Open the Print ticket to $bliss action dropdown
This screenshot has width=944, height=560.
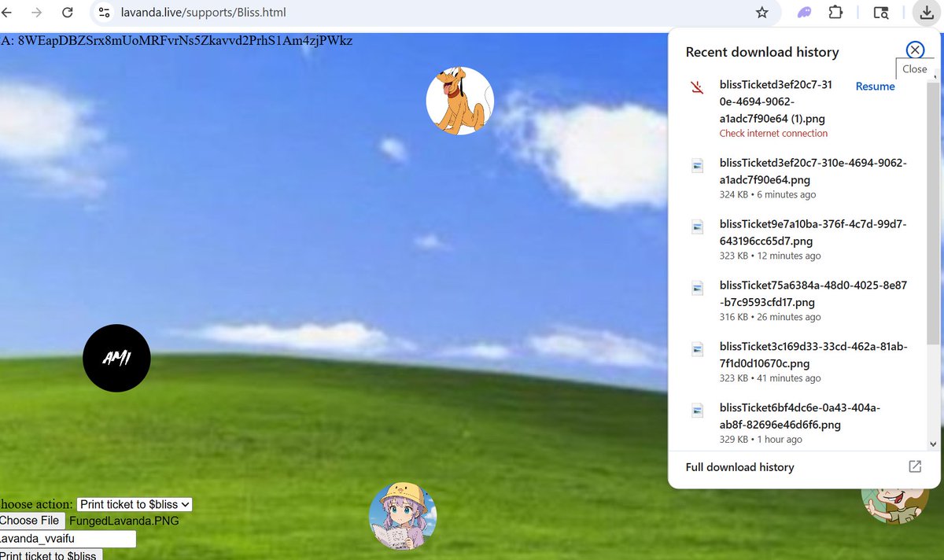(135, 504)
